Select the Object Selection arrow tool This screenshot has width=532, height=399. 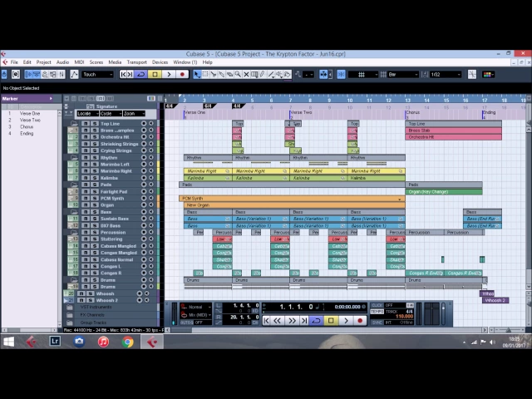197,74
